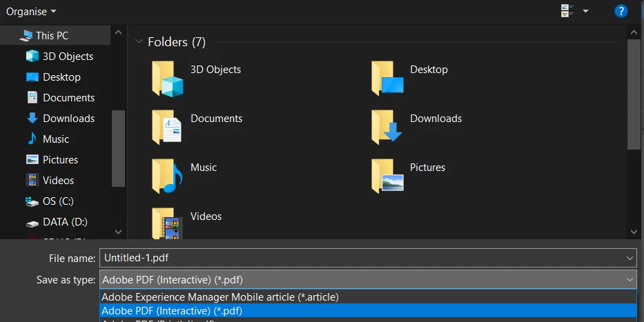Choose Adobe PDF (Interactive) from the type list

(x=368, y=311)
